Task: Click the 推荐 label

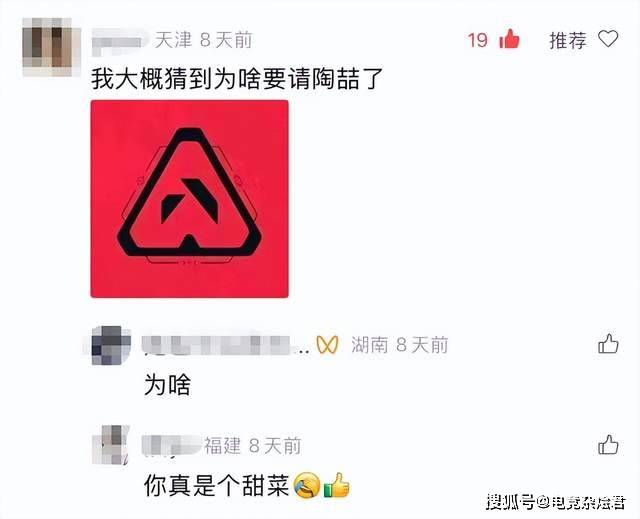Action: coord(568,40)
